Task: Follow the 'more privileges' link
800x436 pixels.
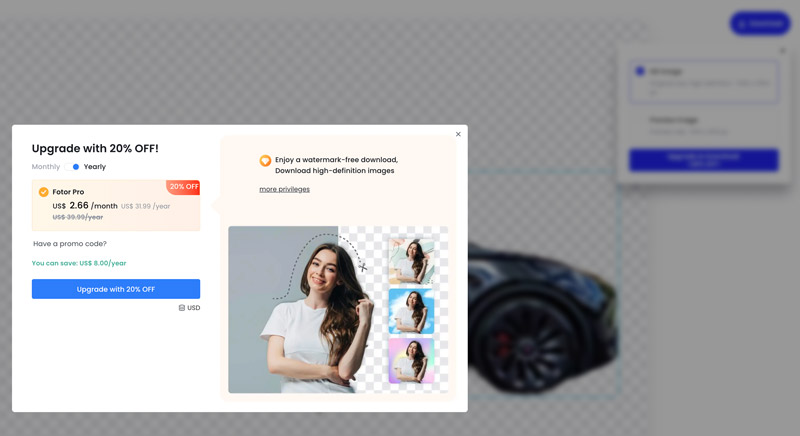Action: point(284,189)
